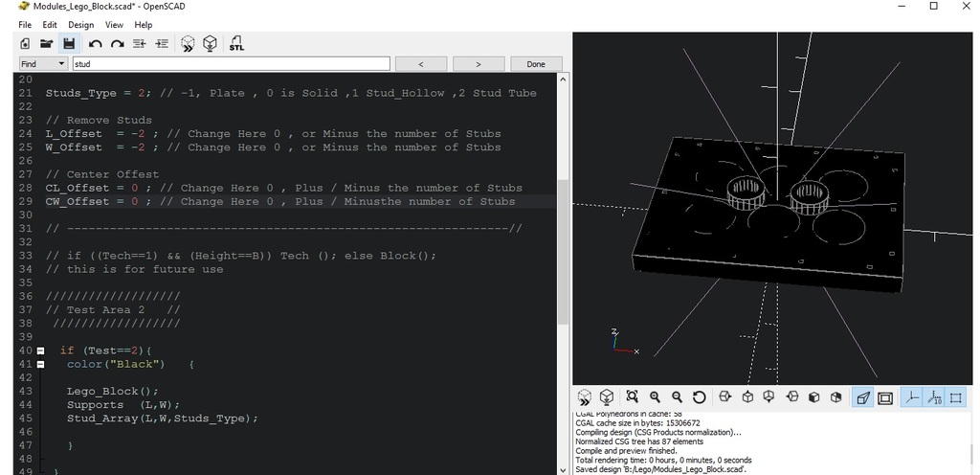The height and width of the screenshot is (475, 980).
Task: Switch to the Right view
Action: point(725,396)
